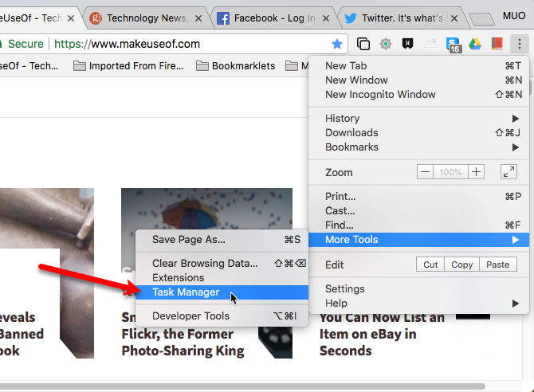Click the 100% zoom level display

point(450,171)
